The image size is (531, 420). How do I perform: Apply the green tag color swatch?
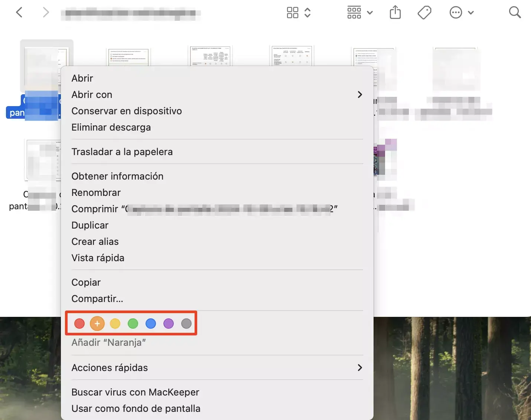[133, 323]
